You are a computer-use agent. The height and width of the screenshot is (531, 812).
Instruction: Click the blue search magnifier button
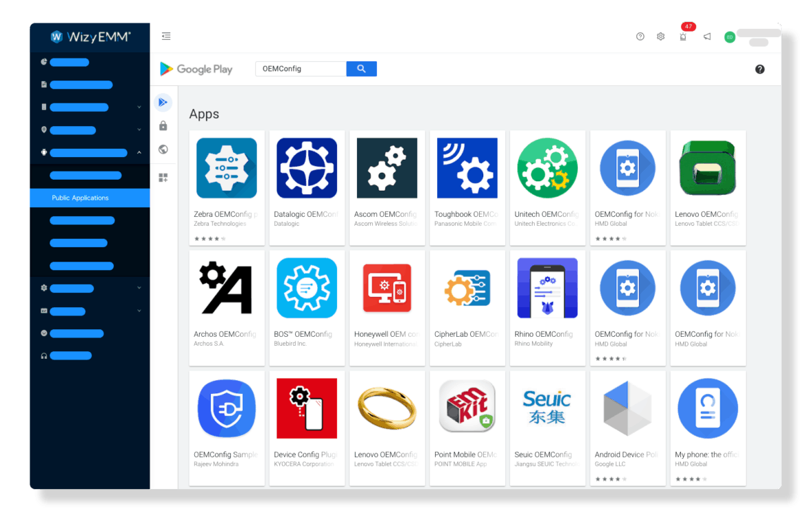coord(361,69)
